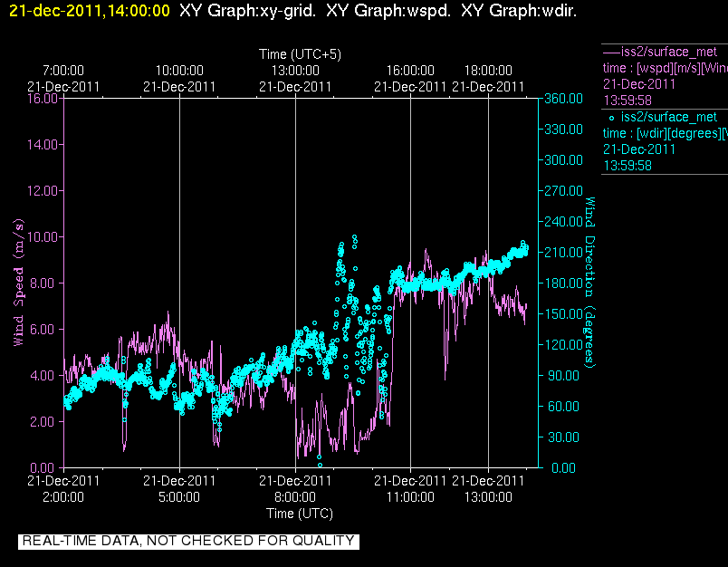This screenshot has height=567, width=728.
Task: Click the title text 'XY Graph:wspd.'
Action: pos(388,10)
